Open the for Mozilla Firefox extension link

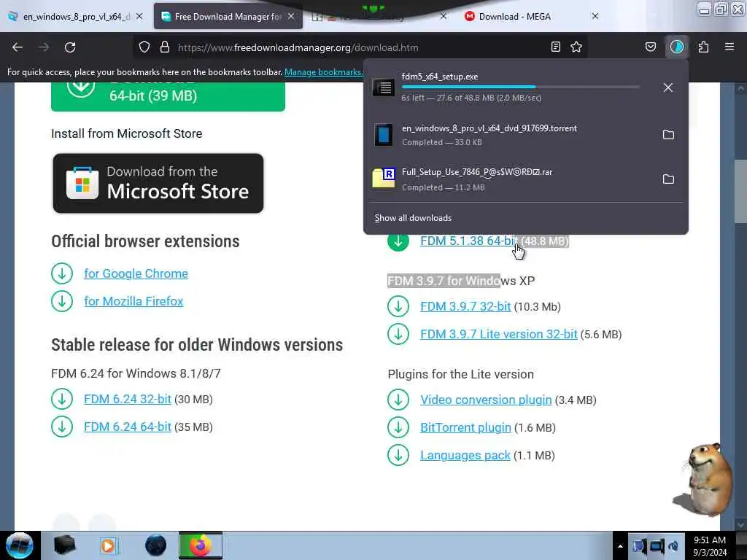[134, 301]
